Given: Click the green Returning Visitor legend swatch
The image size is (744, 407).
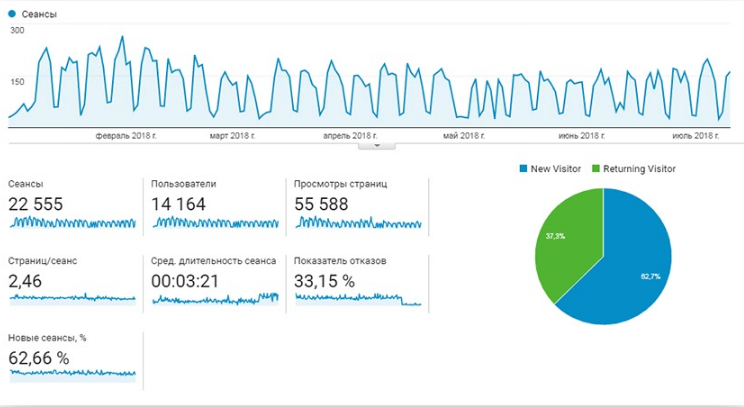Looking at the screenshot, I should (596, 168).
